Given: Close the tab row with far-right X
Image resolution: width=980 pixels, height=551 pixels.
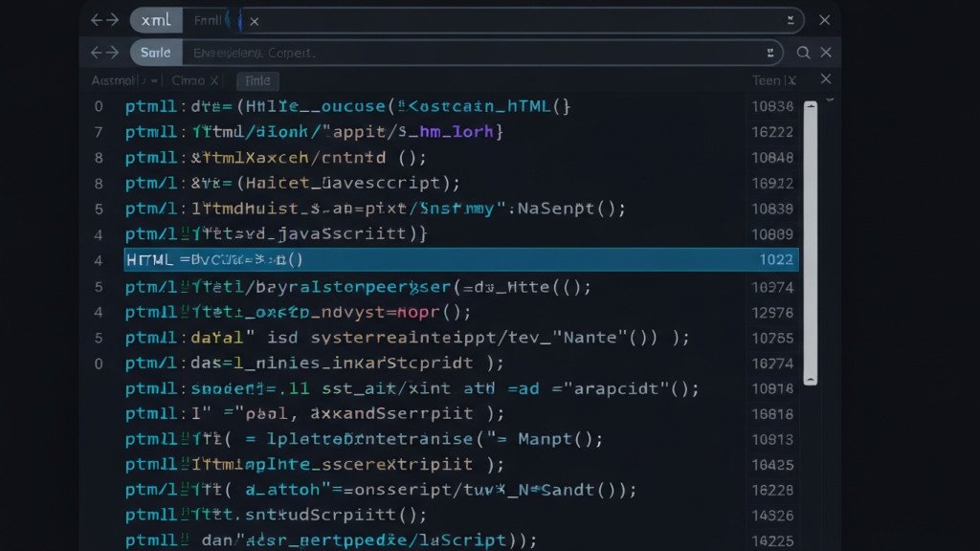Looking at the screenshot, I should (x=826, y=78).
